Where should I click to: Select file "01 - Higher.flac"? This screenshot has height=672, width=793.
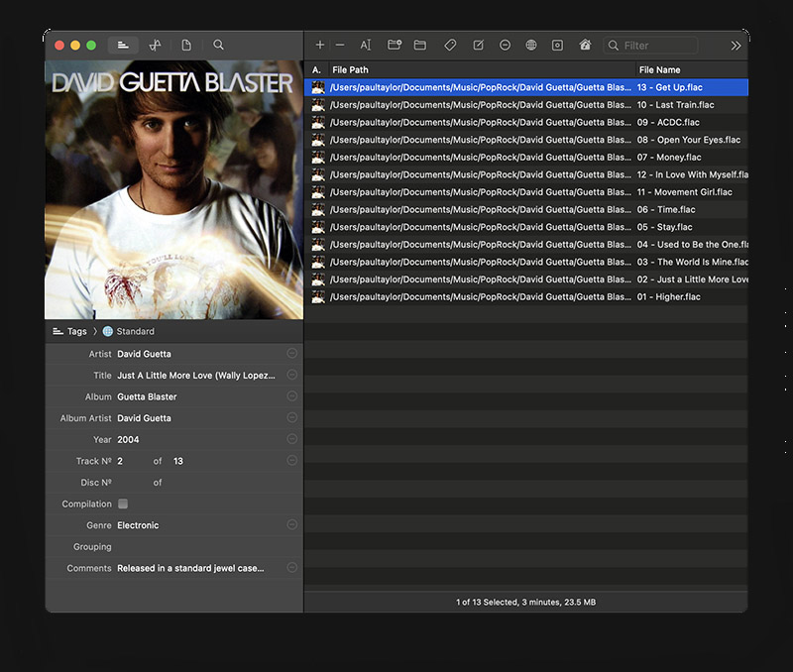coord(526,296)
